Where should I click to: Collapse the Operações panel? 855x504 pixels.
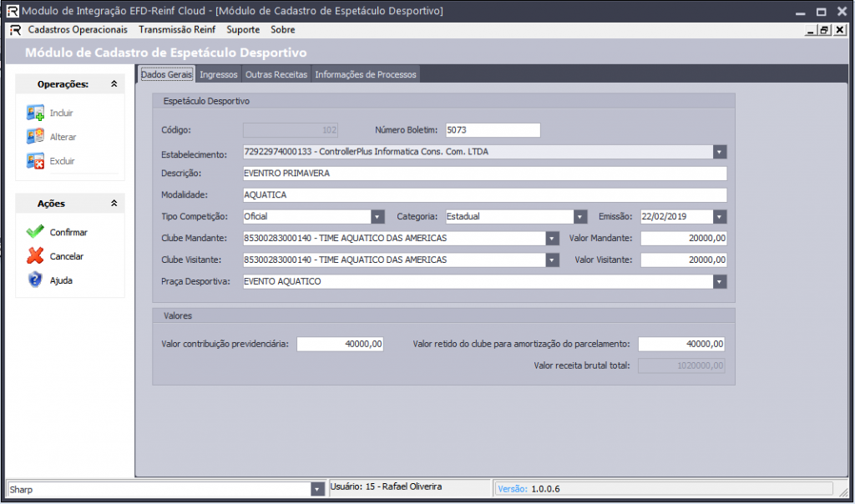coord(114,84)
